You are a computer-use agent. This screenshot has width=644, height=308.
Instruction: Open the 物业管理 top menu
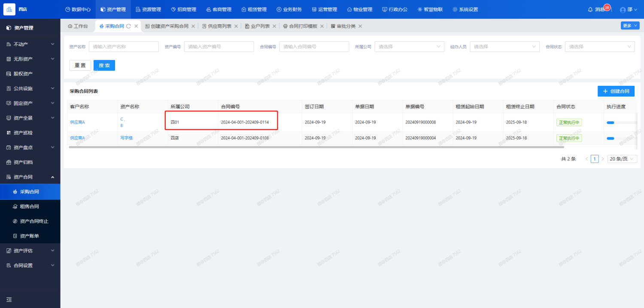[360, 9]
